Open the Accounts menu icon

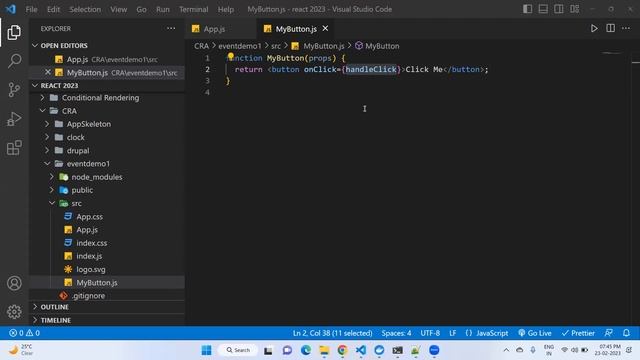point(14,283)
